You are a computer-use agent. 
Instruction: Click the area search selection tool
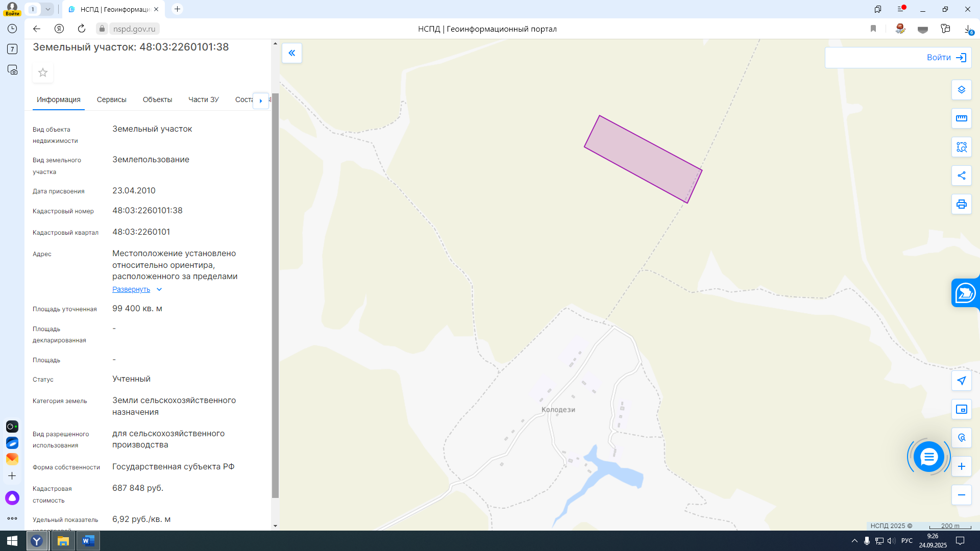(x=961, y=147)
